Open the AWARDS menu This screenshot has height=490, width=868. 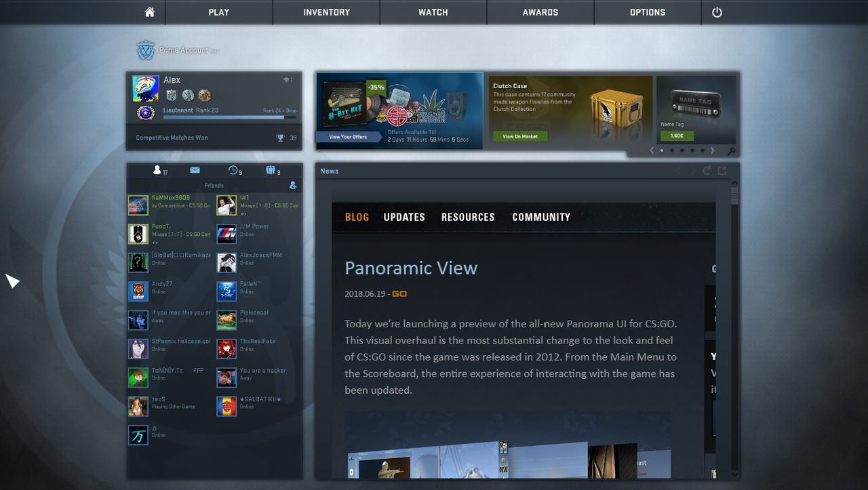[540, 12]
